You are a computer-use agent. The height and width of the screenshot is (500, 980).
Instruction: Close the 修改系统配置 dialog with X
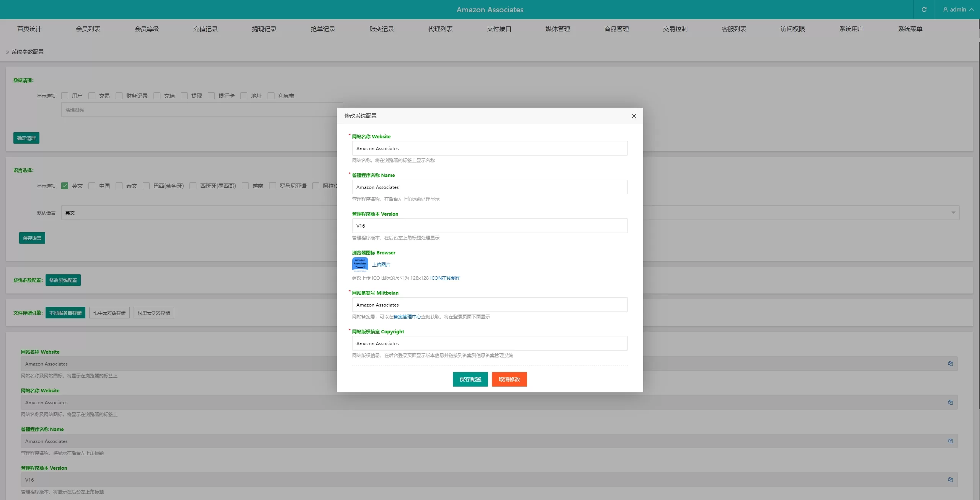click(634, 116)
